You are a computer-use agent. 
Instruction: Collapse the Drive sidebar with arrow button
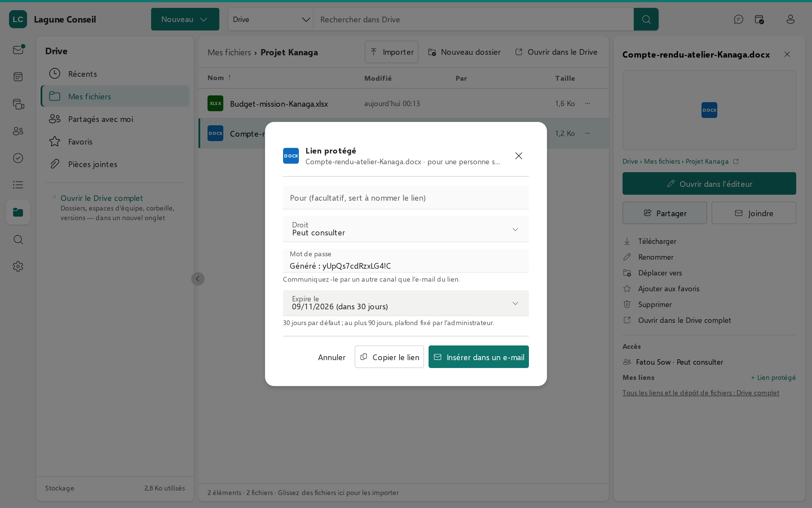pos(198,279)
